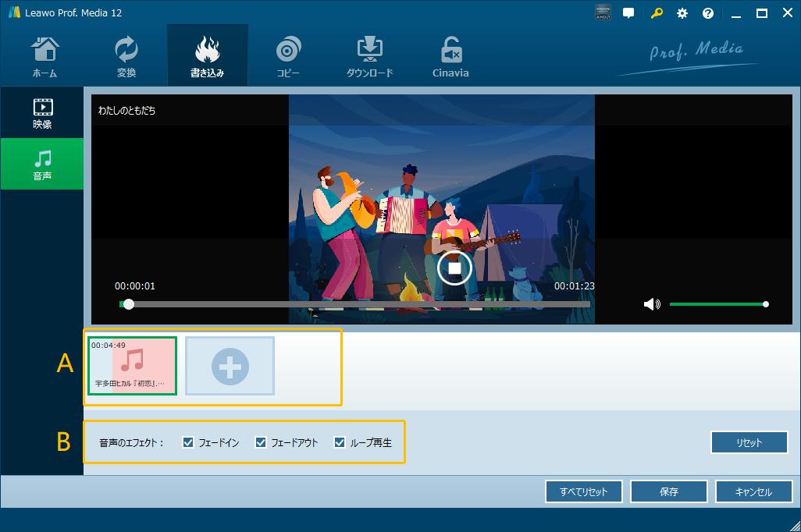Image resolution: width=801 pixels, height=532 pixels.
Task: Open the GPU acceleration AMD icon
Action: point(603,12)
